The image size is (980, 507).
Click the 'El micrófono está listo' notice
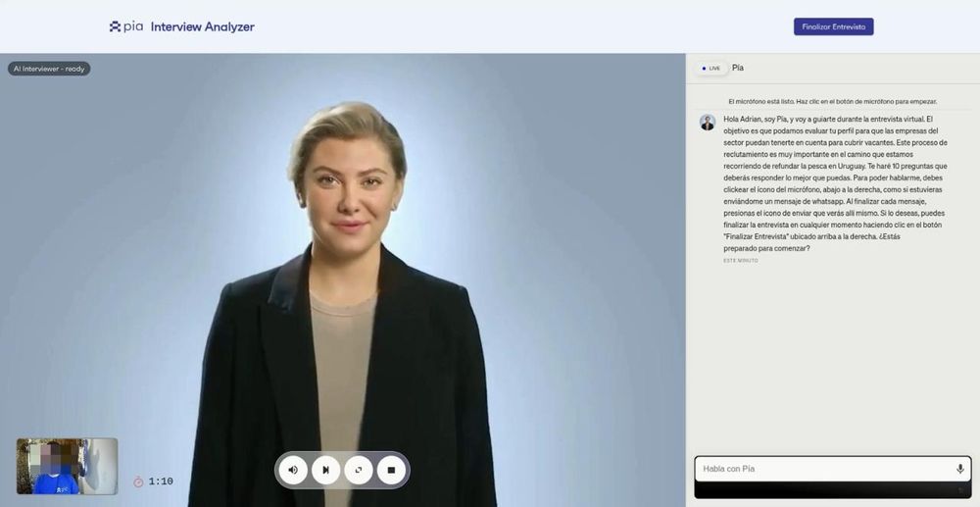tap(832, 101)
